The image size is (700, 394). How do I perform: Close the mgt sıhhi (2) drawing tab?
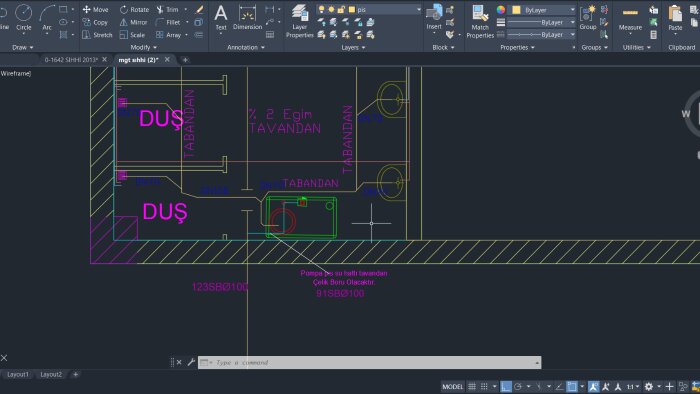point(167,59)
